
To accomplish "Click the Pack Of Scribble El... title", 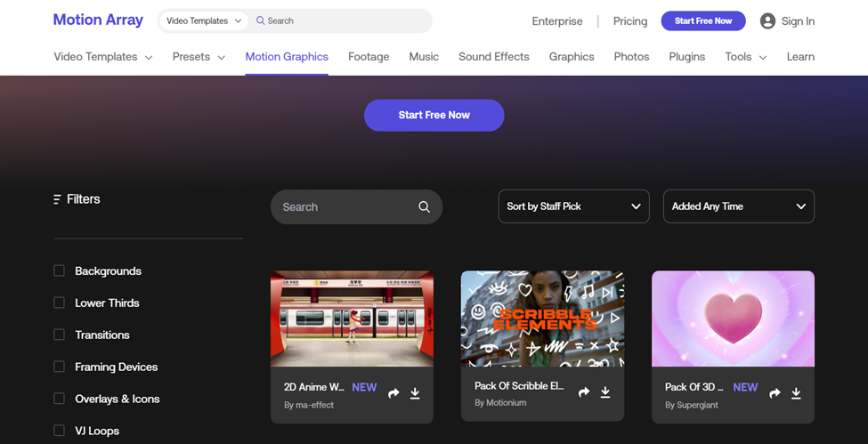I will [x=519, y=386].
